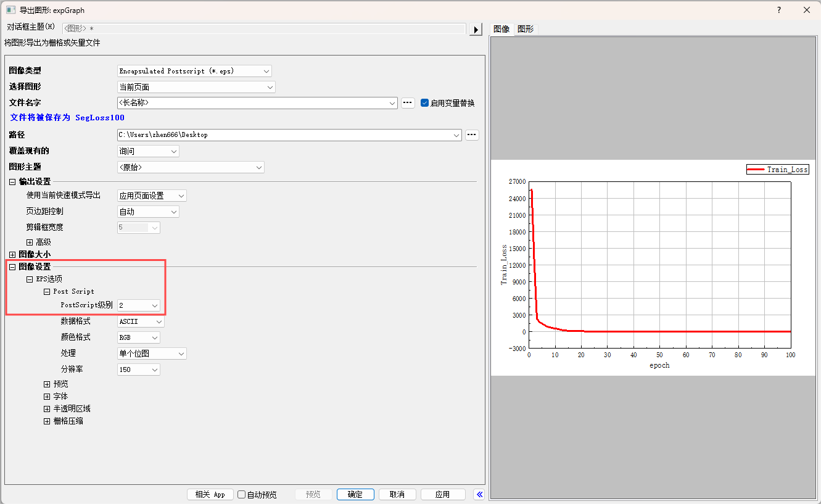
Task: Open the 图像类型 dropdown
Action: [x=194, y=71]
